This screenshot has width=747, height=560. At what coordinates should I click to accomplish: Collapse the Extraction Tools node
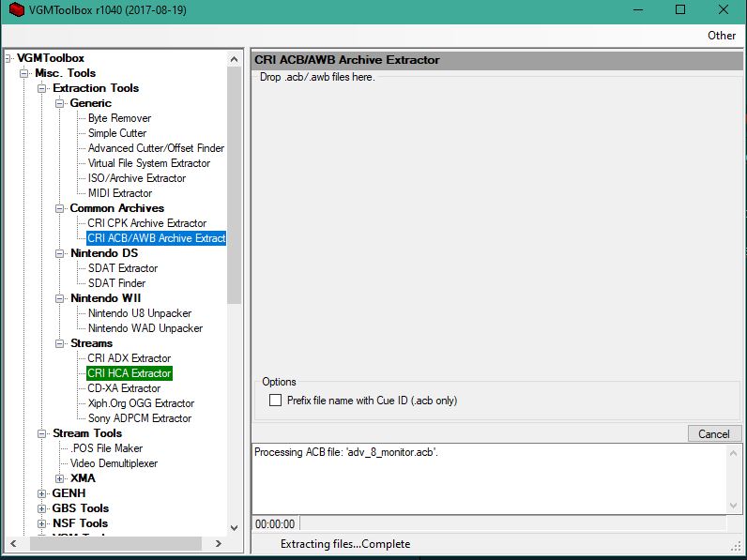click(42, 88)
